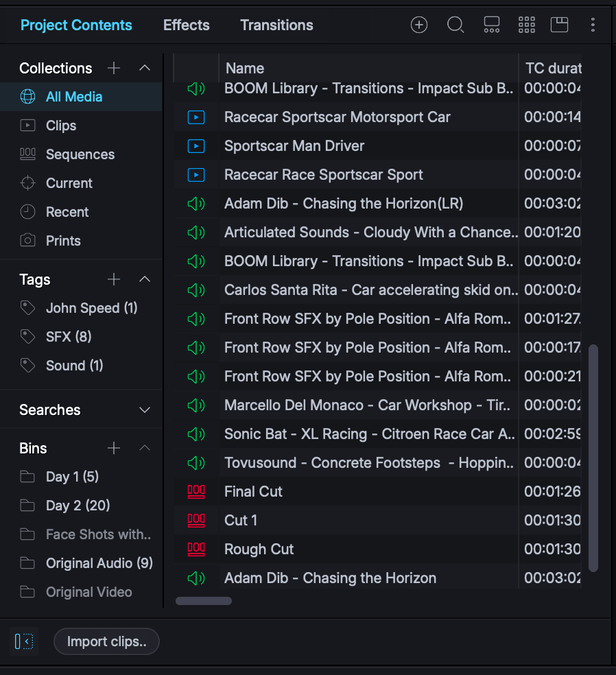Select Tovusound - Concrete Footsteps row name
This screenshot has width=616, height=675.
[369, 463]
